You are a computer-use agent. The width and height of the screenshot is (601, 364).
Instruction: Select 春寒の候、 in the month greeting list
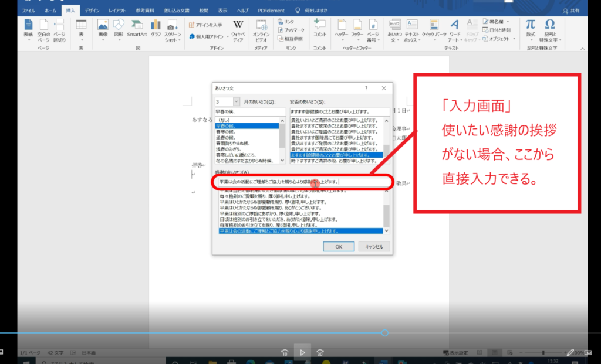click(x=230, y=131)
